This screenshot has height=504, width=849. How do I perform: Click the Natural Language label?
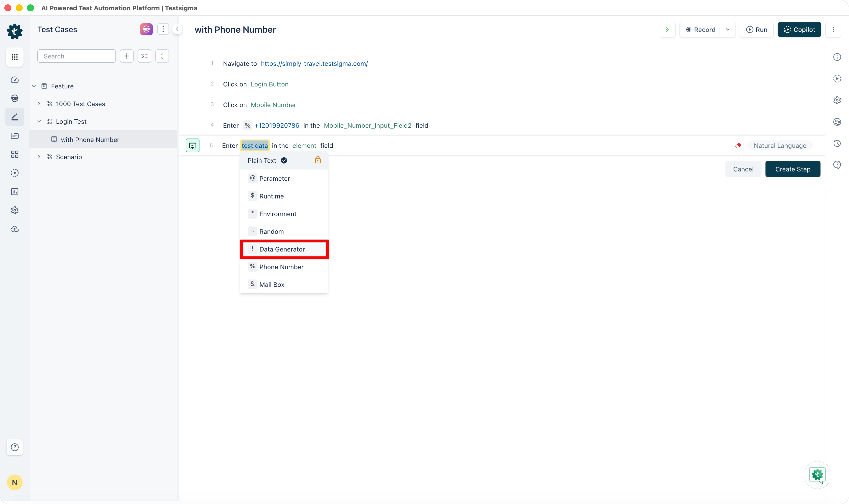780,146
